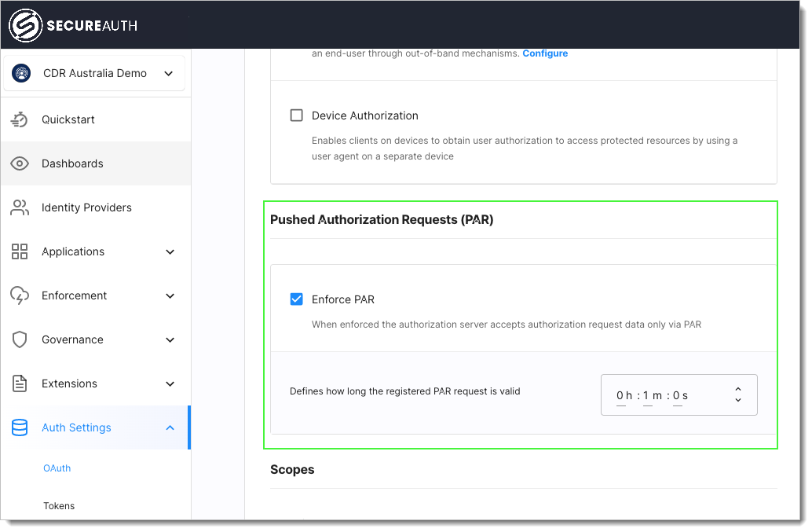Click the minutes value in PAR duration
812x532 pixels.
point(647,396)
